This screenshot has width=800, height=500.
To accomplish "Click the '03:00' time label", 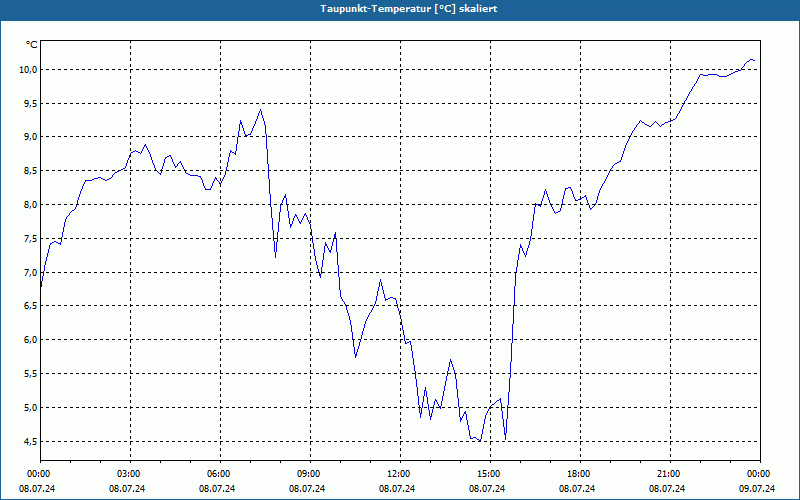I will coord(128,474).
